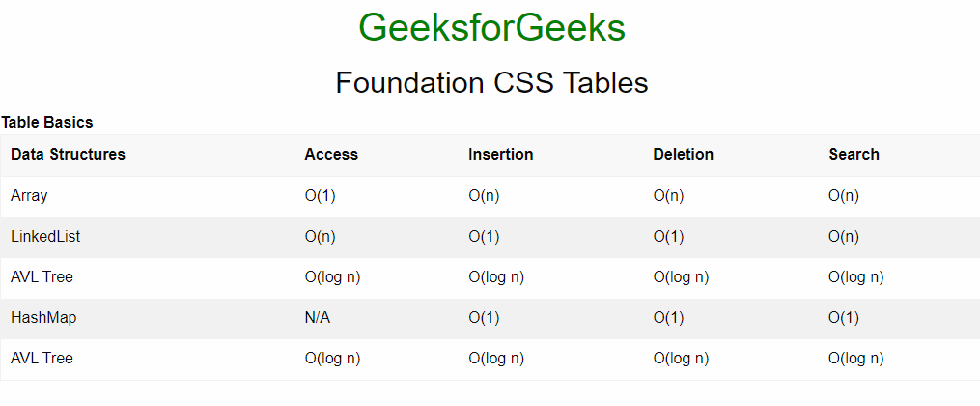Viewport: 980px width, 406px height.
Task: Click the Array row name cell
Action: 29,195
